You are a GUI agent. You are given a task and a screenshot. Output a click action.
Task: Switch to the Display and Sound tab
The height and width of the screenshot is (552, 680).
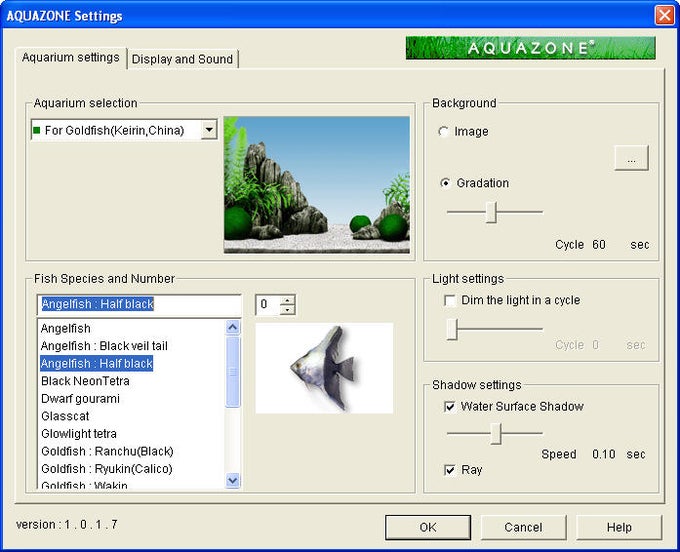click(183, 59)
